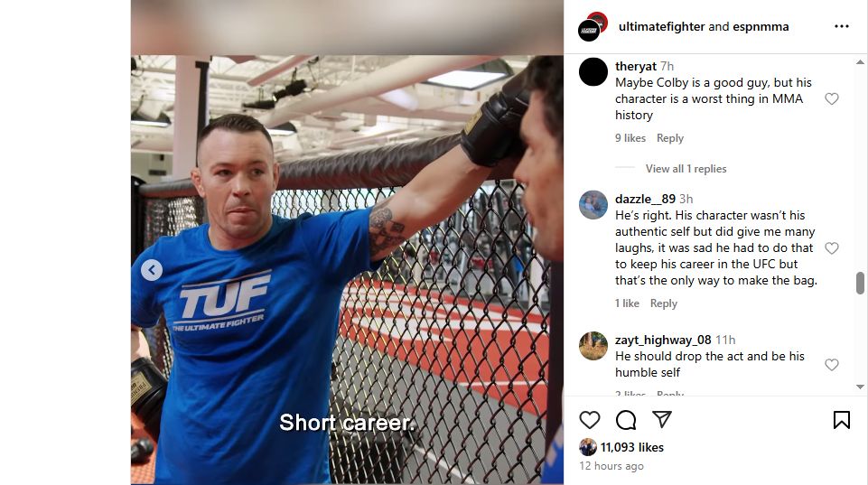Open espnmma account link

coord(761,26)
